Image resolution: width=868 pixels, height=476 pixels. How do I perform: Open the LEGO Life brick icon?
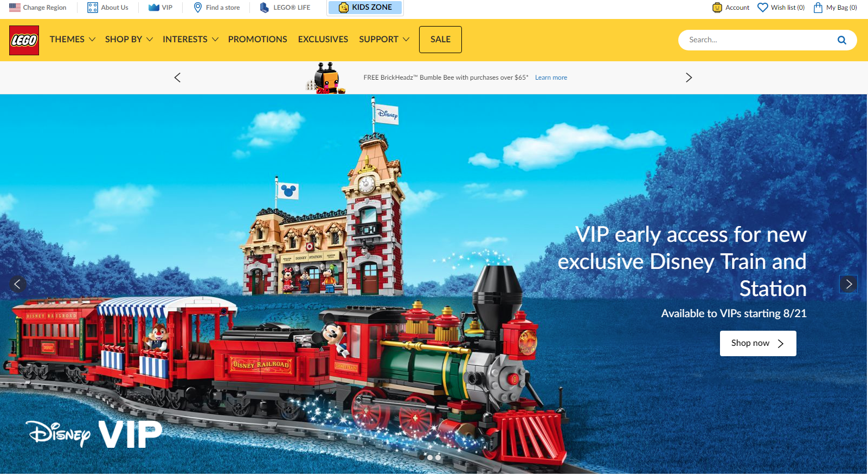tap(264, 8)
